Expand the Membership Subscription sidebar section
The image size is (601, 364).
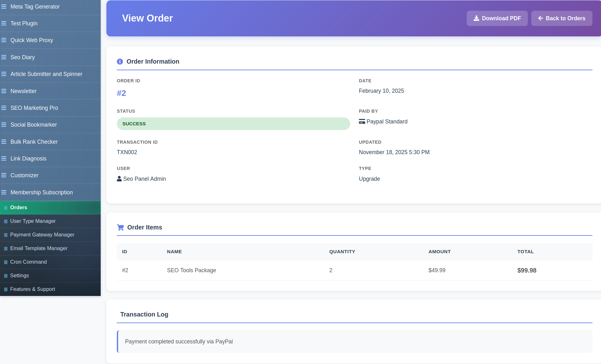point(41,192)
